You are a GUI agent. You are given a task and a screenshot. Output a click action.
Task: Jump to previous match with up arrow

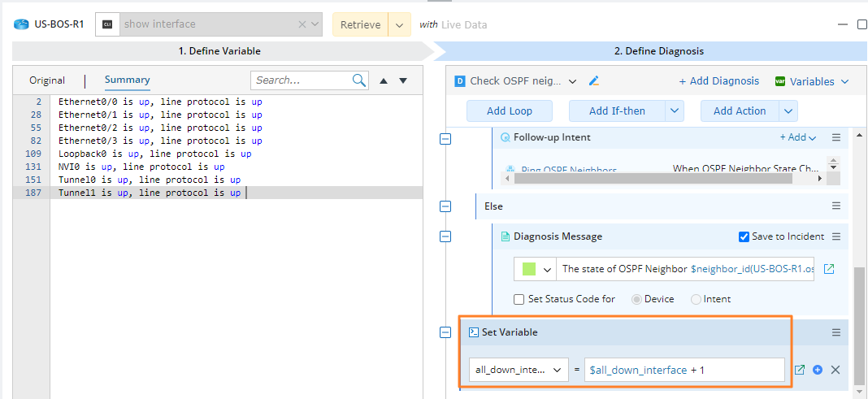[x=384, y=80]
